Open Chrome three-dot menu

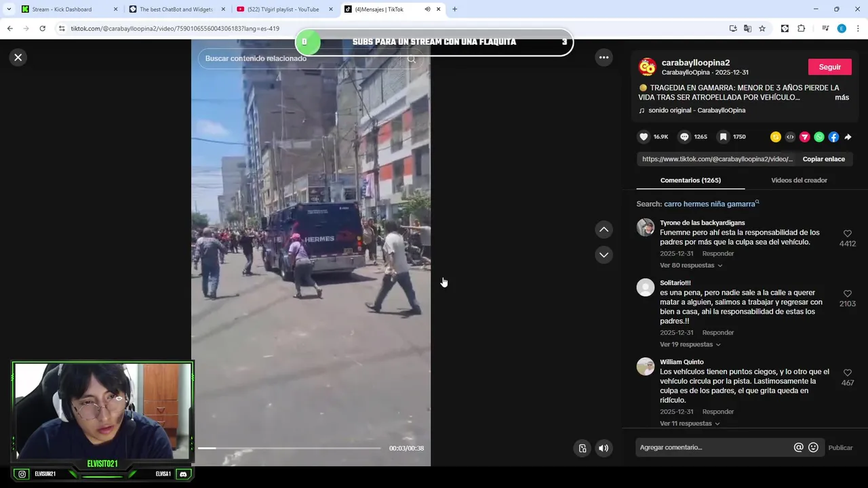pos(858,28)
